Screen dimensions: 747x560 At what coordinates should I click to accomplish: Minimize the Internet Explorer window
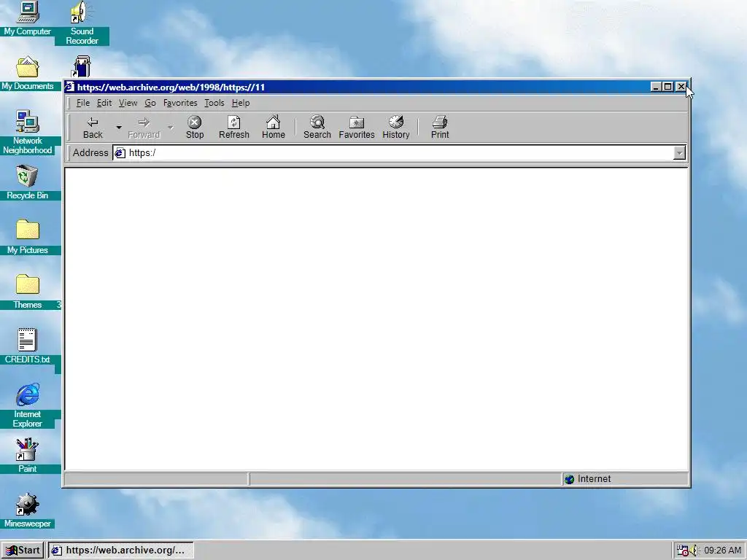656,87
